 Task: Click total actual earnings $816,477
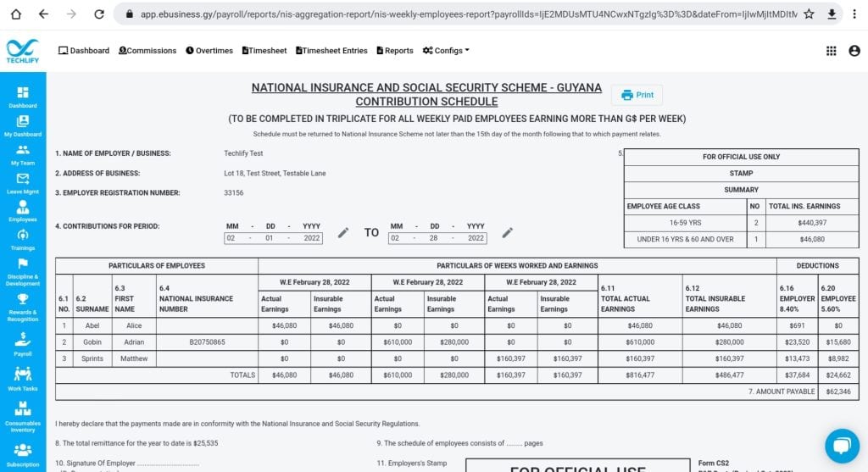640,375
